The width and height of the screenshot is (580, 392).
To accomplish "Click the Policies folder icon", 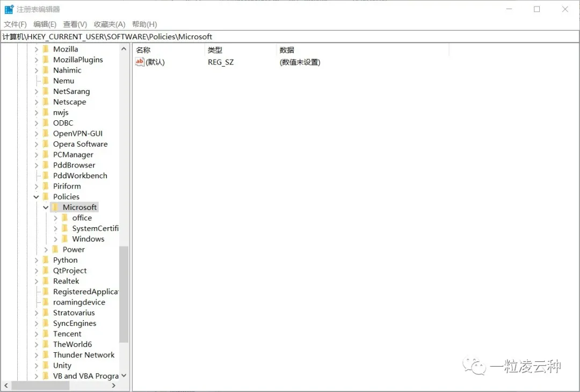I will [x=46, y=197].
